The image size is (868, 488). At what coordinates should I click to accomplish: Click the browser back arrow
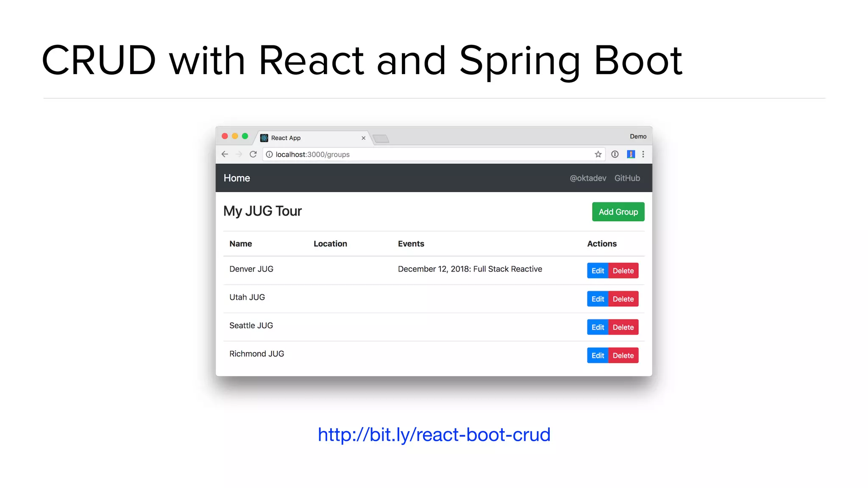coord(225,154)
